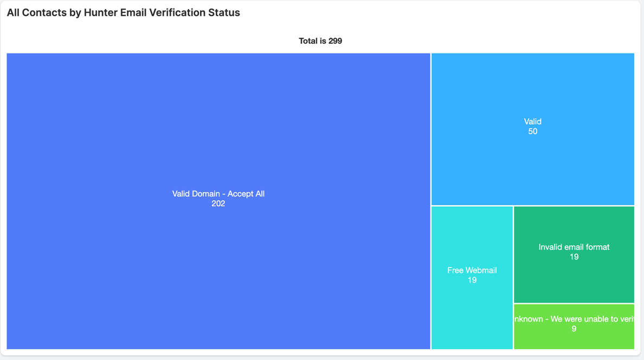This screenshot has width=644, height=360.
Task: Click the chart title about Hunter Email Verification
Action: [x=124, y=12]
